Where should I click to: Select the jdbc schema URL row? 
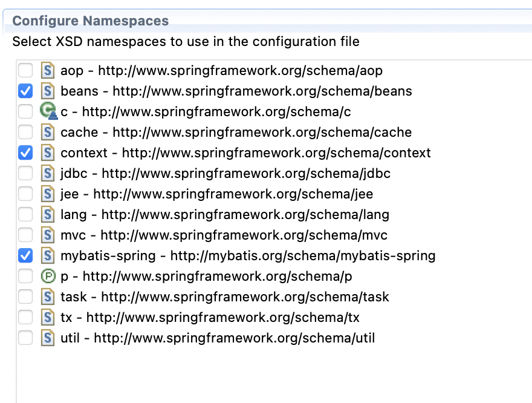click(225, 174)
